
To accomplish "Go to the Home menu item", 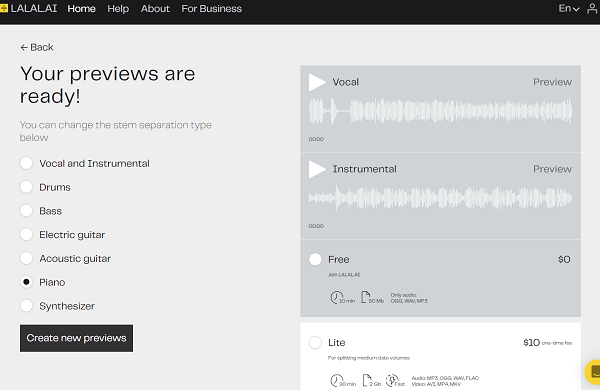I will click(82, 8).
